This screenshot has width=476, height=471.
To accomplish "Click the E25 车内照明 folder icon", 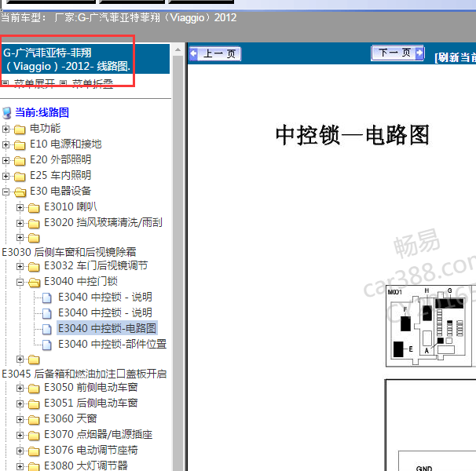I will (x=20, y=177).
